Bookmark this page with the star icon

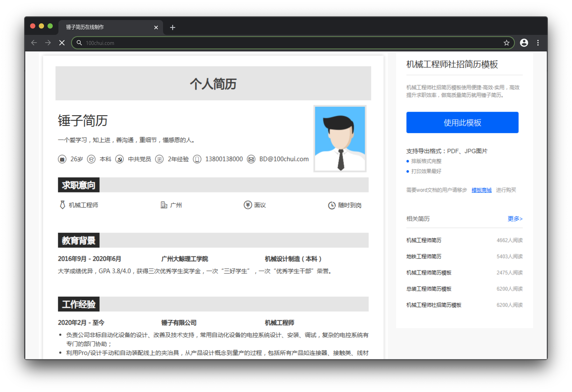(x=506, y=43)
